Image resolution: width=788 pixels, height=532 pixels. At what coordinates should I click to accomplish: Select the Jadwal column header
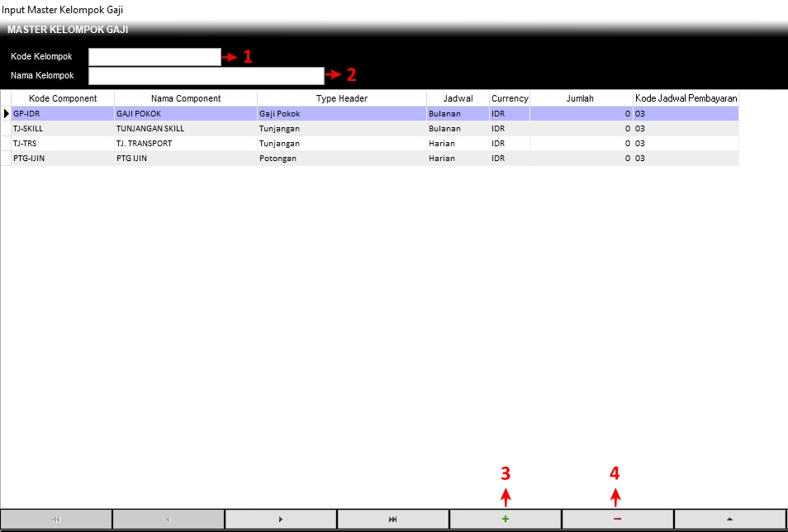[458, 98]
